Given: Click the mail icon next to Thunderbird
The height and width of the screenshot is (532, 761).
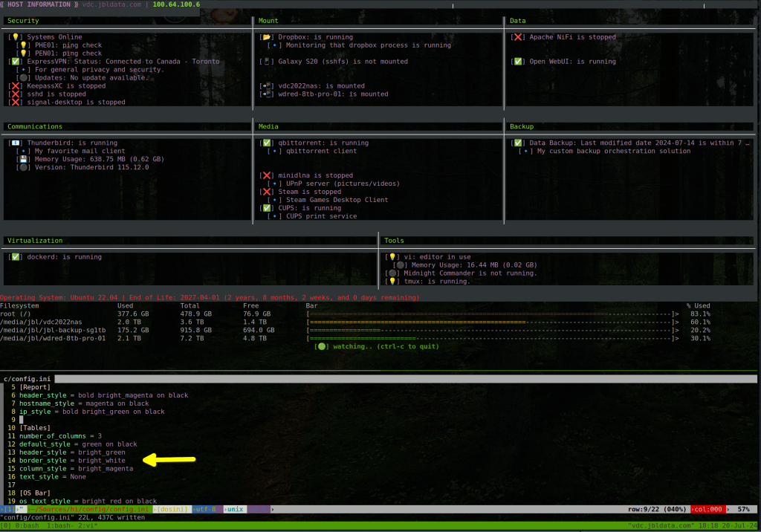Looking at the screenshot, I should (15, 143).
